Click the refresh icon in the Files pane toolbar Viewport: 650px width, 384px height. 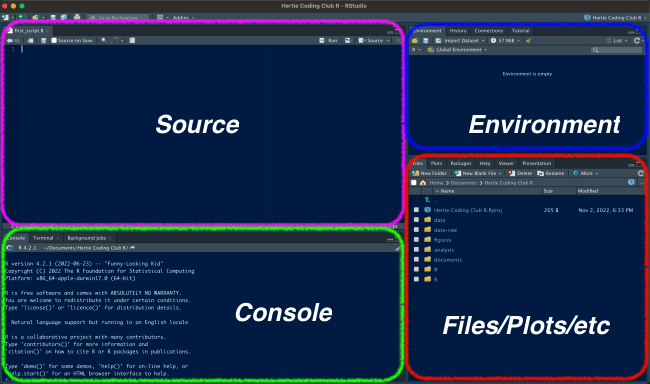640,173
